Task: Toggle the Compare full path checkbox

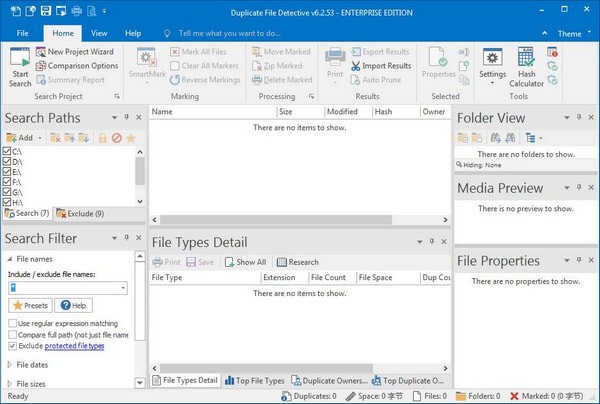Action: coord(10,335)
